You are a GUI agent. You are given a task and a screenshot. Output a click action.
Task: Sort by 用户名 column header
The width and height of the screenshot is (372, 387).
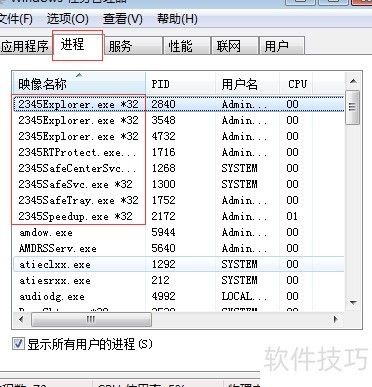247,84
